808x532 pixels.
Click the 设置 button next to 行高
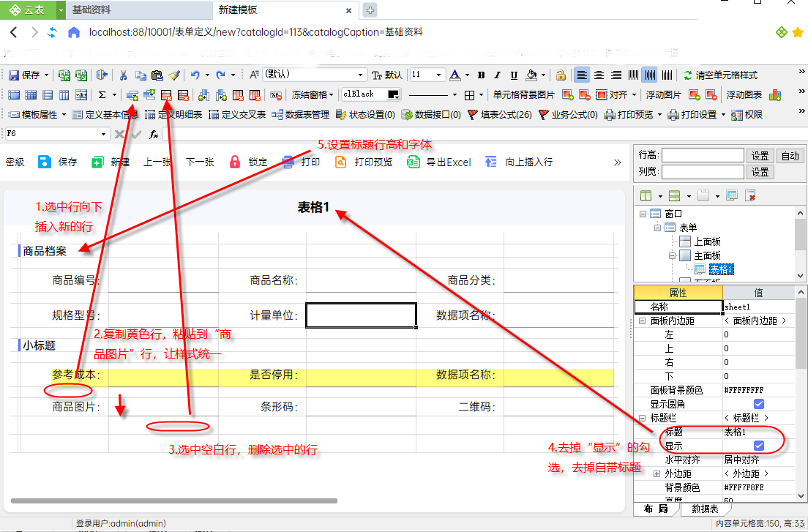(x=760, y=156)
